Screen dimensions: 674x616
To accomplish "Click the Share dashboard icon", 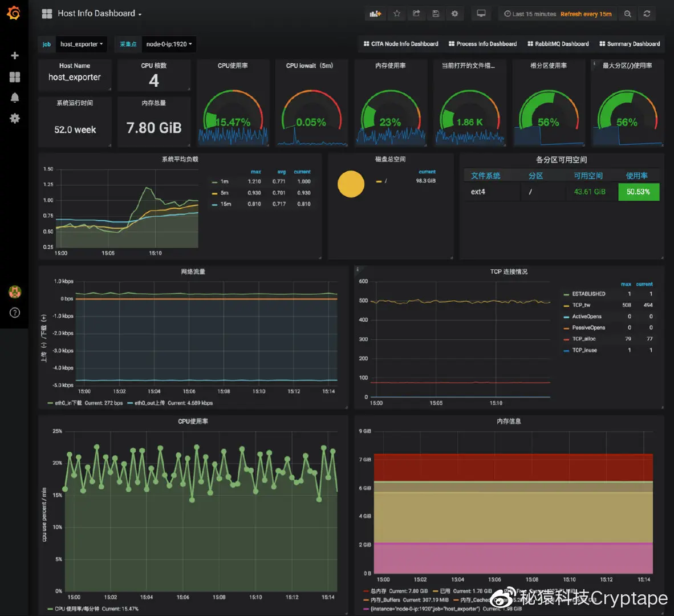I will tap(416, 14).
